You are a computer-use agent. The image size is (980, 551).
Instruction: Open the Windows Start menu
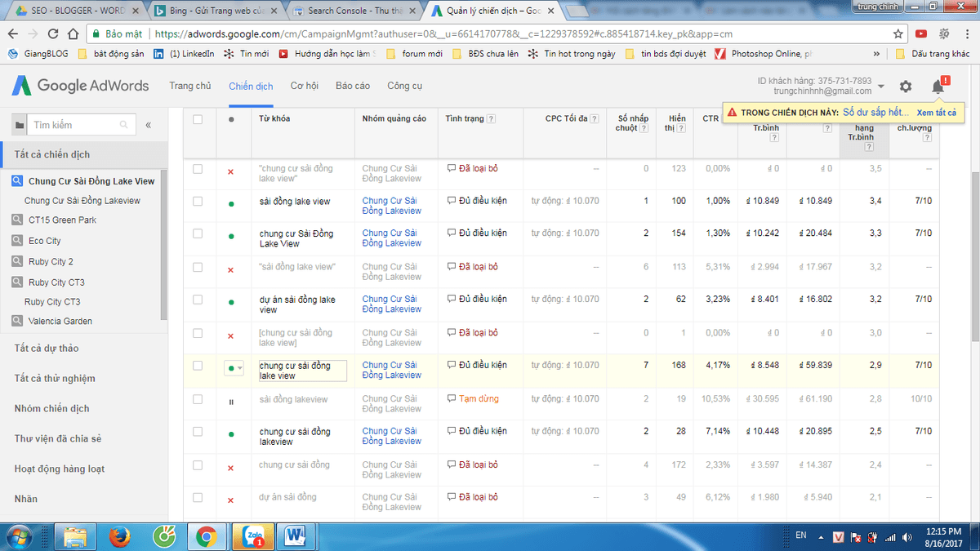click(x=20, y=535)
